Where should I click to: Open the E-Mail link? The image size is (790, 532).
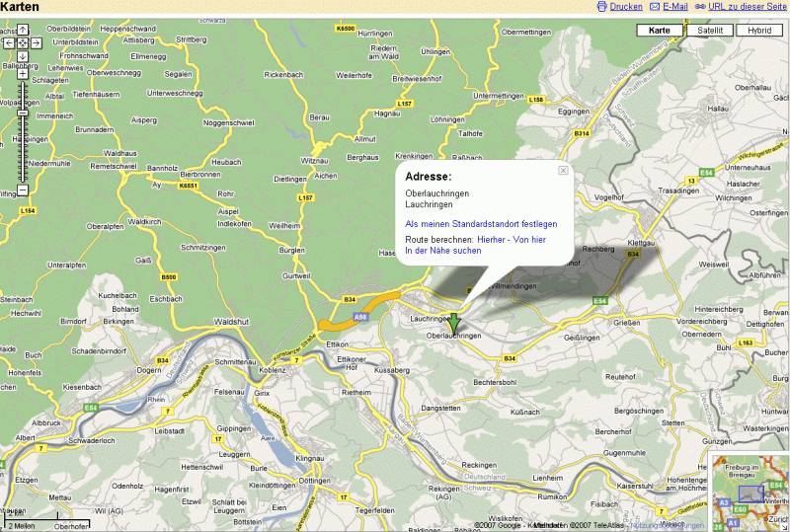coord(675,7)
